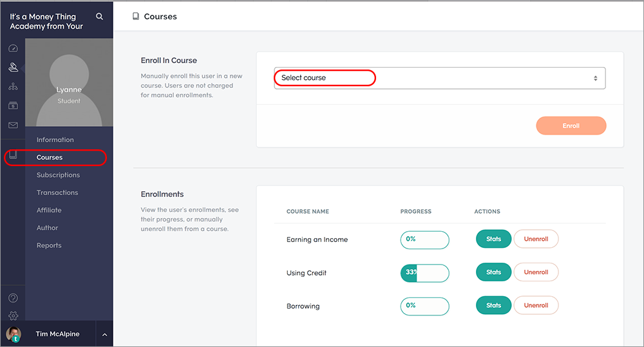The height and width of the screenshot is (347, 644).
Task: Click the Enroll button
Action: pos(571,126)
